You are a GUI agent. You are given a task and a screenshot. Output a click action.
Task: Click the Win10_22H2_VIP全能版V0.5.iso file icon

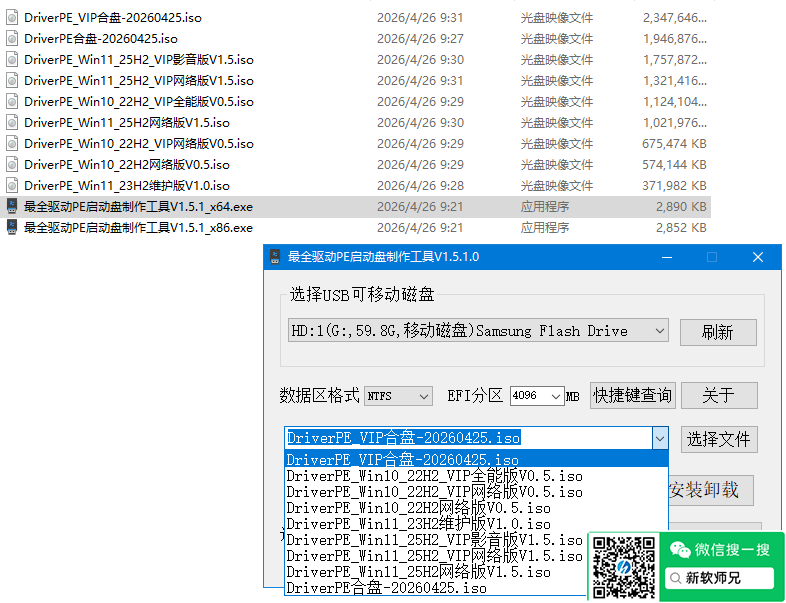coord(12,101)
